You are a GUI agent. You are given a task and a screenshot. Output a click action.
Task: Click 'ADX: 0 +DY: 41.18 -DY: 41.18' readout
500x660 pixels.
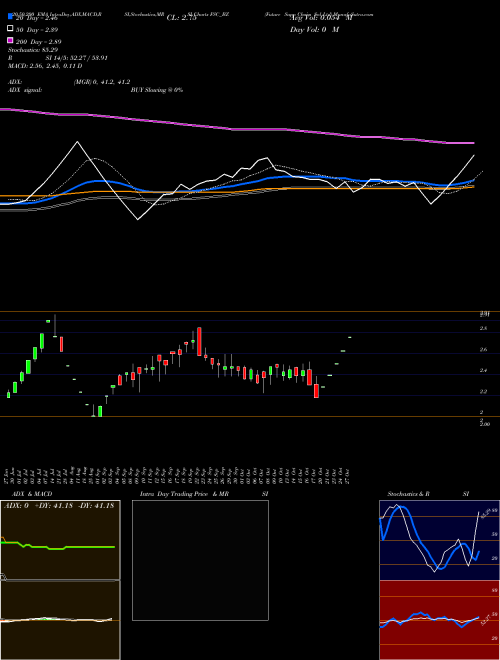click(59, 506)
